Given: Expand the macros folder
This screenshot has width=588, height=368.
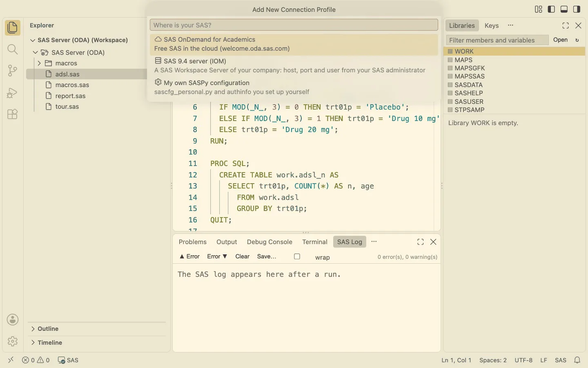Looking at the screenshot, I should click(x=39, y=63).
